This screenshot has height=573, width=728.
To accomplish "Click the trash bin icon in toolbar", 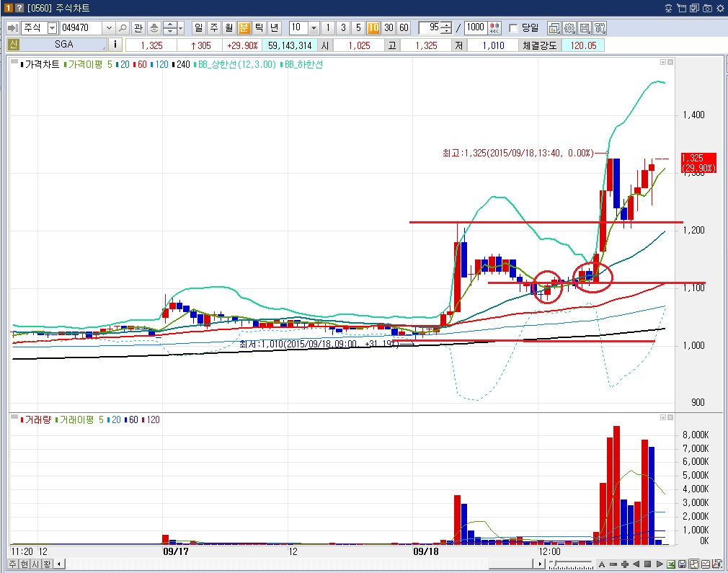I will tap(600, 28).
